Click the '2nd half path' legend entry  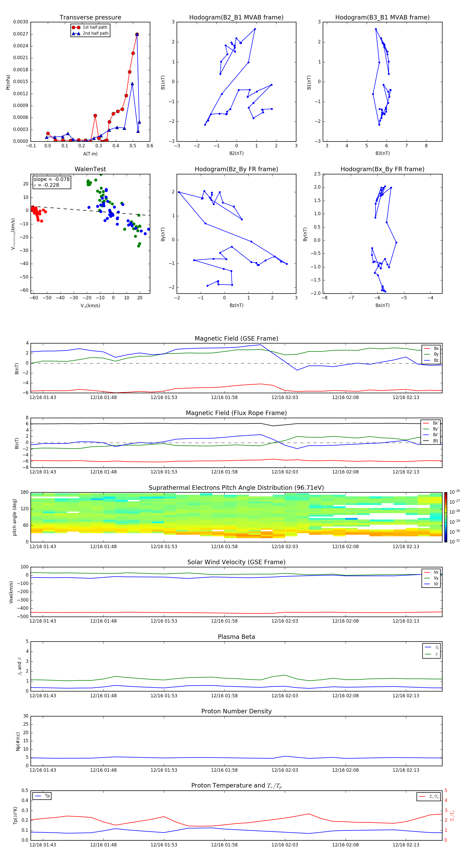(90, 33)
